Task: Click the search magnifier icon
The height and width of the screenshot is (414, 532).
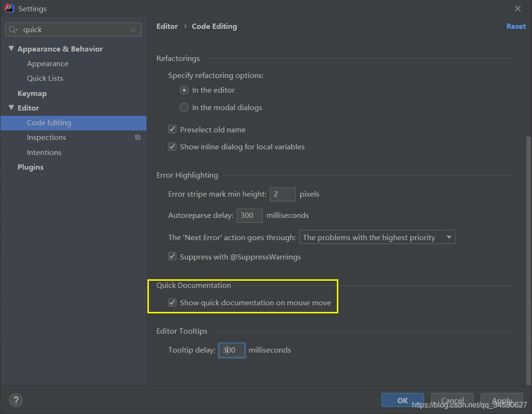Action: 14,30
